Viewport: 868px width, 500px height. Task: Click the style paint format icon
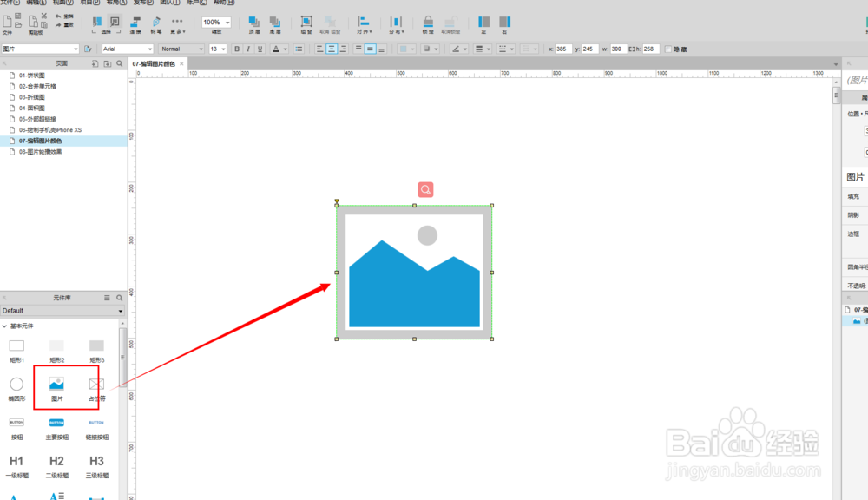tap(88, 49)
